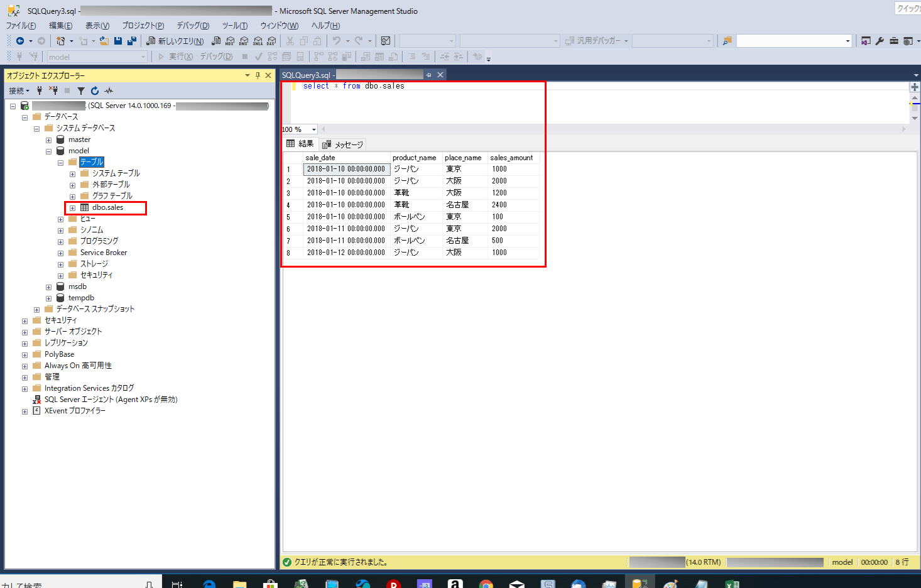Image resolution: width=921 pixels, height=588 pixels.
Task: Click the Object Explorer filter icon
Action: pyautogui.click(x=81, y=91)
